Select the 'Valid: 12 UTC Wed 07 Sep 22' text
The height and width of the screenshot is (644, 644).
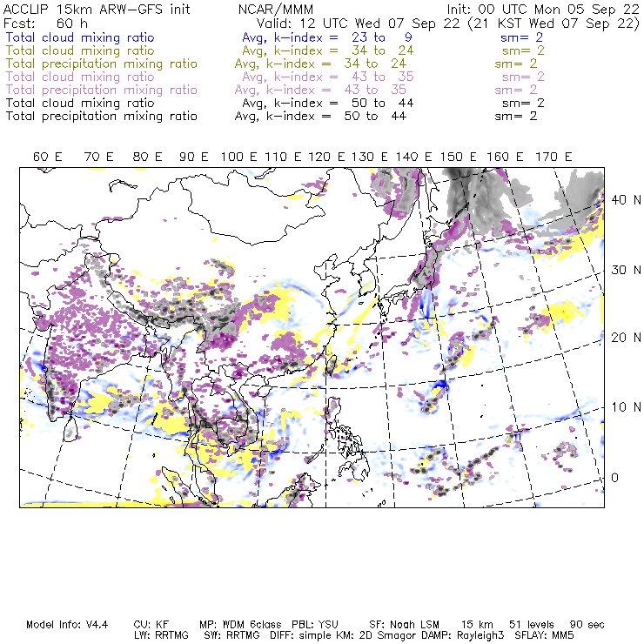click(x=359, y=23)
